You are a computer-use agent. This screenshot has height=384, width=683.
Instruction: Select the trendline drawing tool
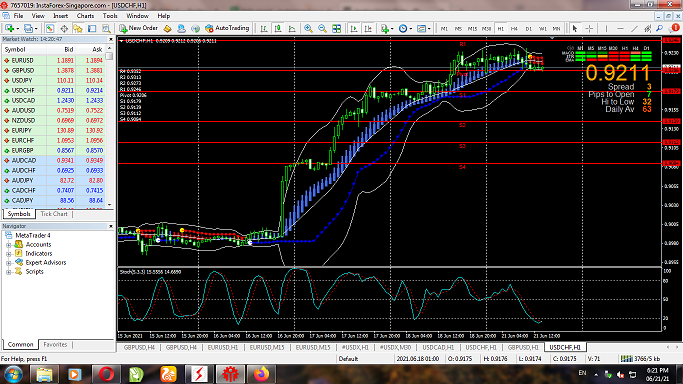(x=634, y=28)
